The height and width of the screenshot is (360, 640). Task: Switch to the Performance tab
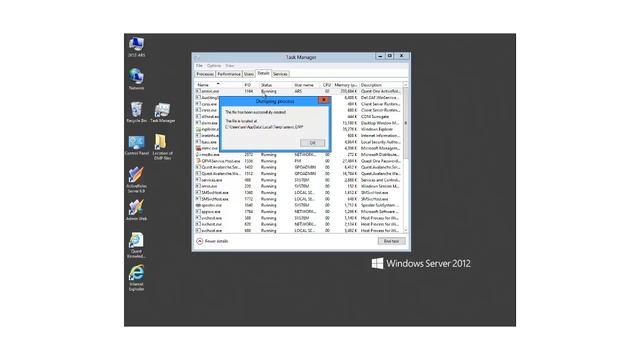click(229, 74)
